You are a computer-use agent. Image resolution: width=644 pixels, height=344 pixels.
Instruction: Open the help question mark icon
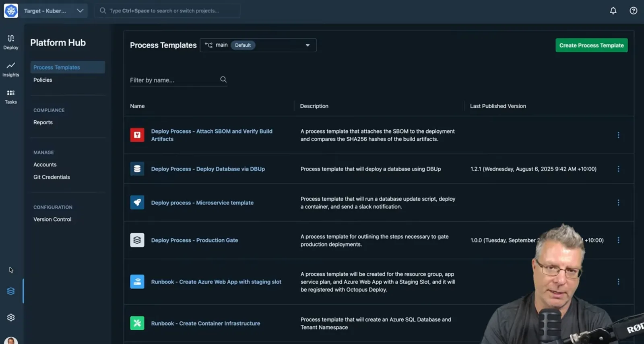pyautogui.click(x=633, y=11)
